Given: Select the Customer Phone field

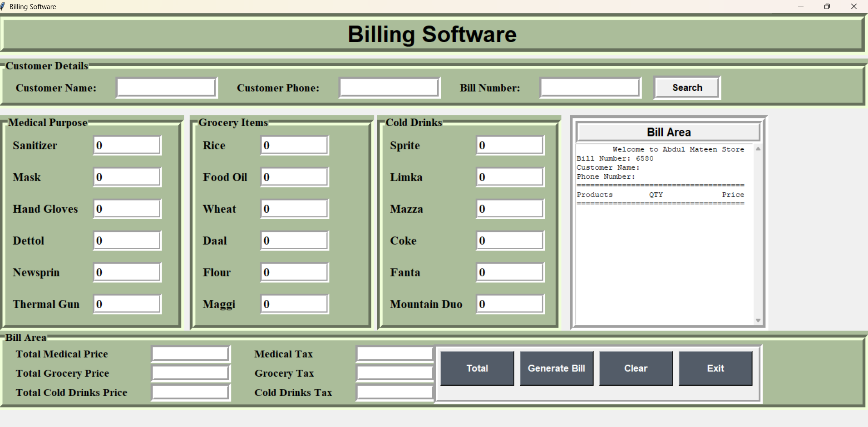Looking at the screenshot, I should click(389, 87).
